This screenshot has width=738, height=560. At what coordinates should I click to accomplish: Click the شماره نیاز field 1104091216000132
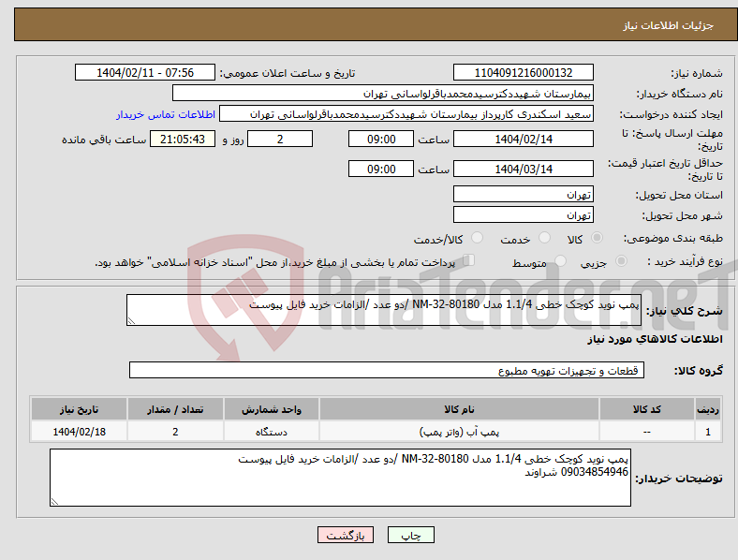pyautogui.click(x=523, y=72)
